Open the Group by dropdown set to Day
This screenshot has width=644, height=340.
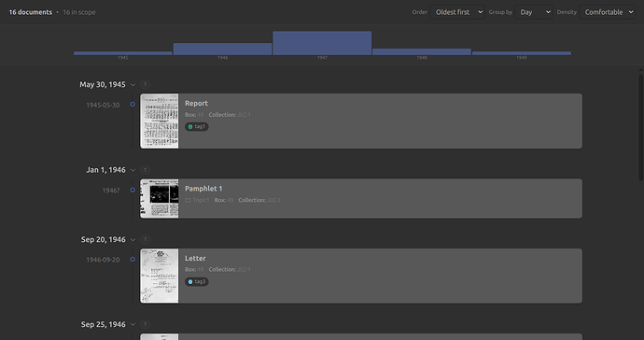point(534,12)
